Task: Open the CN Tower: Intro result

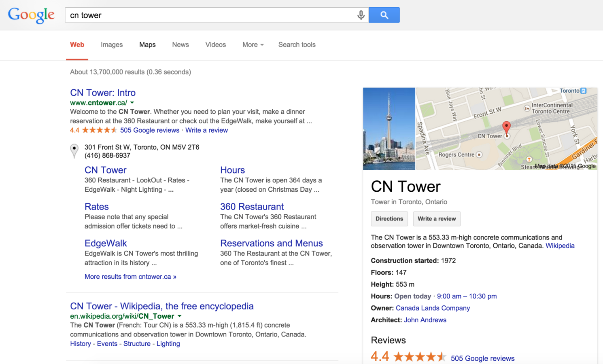Action: pos(103,93)
